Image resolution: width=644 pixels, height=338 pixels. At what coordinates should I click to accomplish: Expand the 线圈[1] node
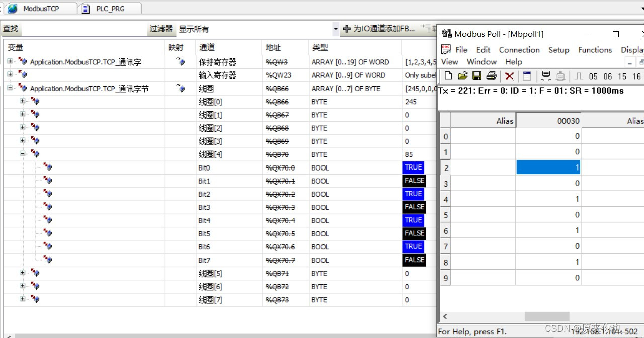pyautogui.click(x=23, y=114)
